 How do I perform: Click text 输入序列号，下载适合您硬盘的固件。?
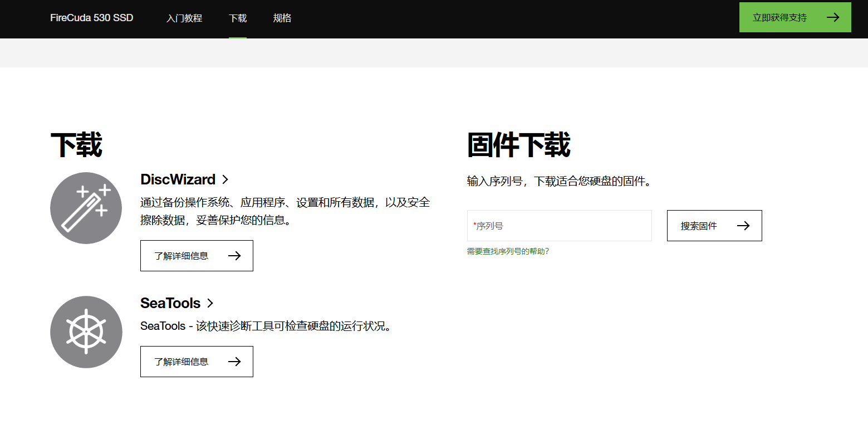[559, 182]
